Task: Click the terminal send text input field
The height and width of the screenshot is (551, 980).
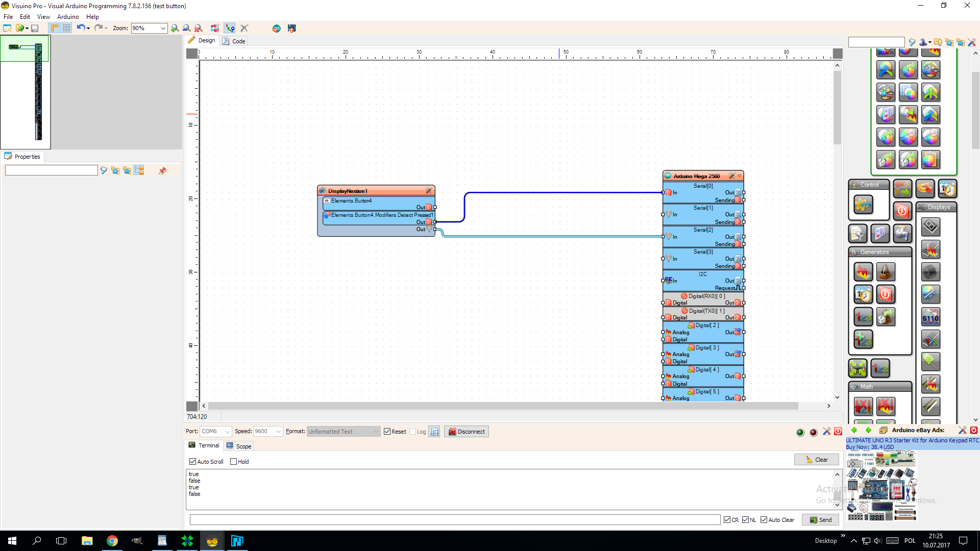Action: (x=454, y=520)
